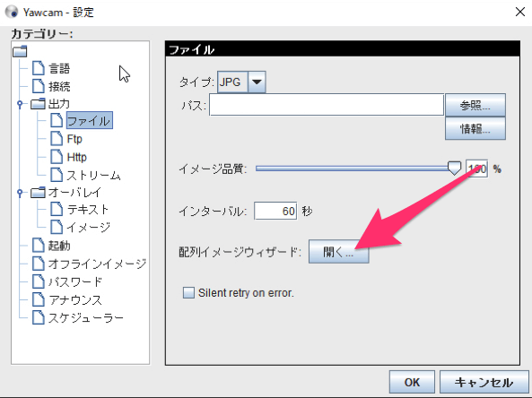The height and width of the screenshot is (398, 532).
Task: Select the Http output category
Action: click(76, 157)
